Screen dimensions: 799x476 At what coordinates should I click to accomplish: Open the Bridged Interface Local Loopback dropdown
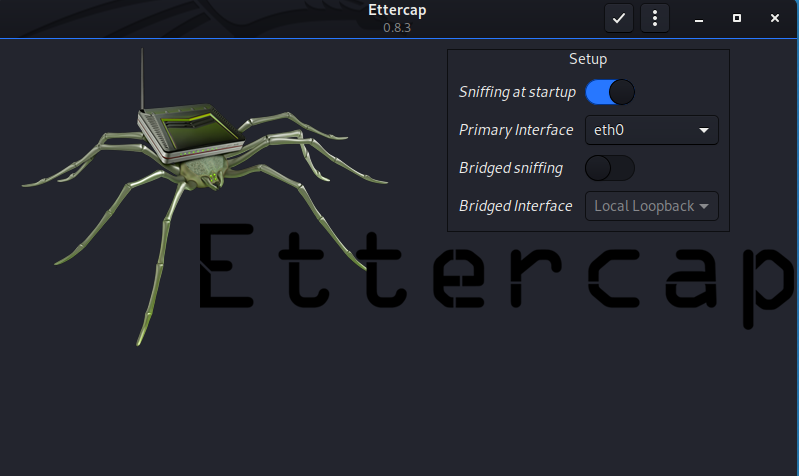[652, 206]
